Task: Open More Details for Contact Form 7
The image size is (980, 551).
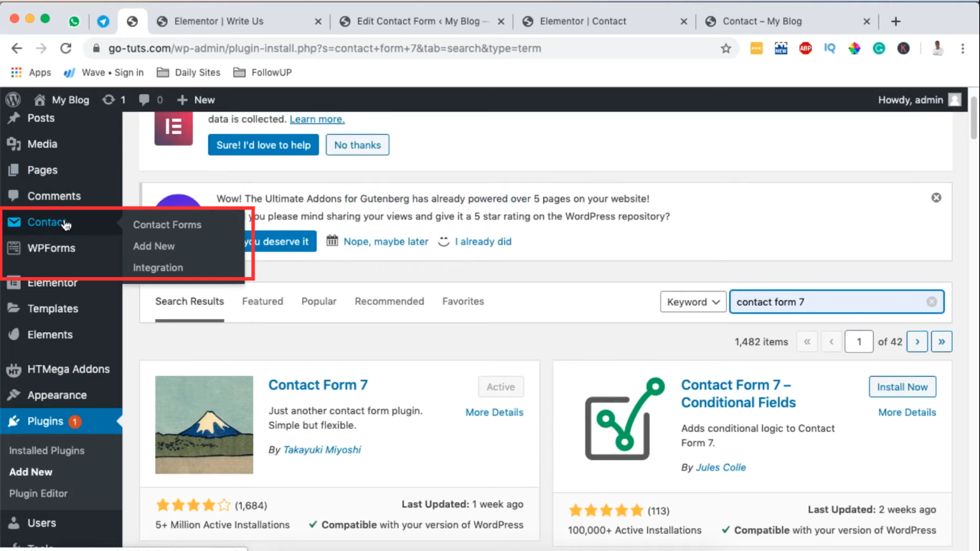Action: pos(494,413)
